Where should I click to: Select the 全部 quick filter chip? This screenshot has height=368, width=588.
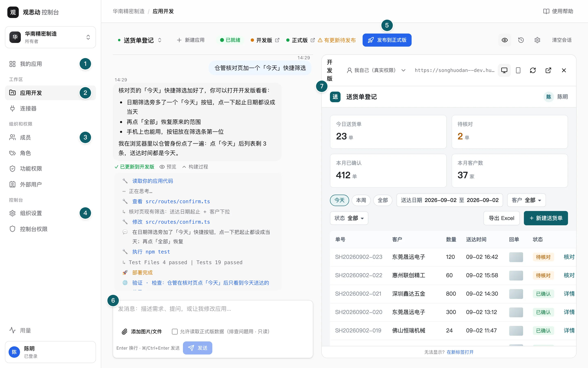[x=382, y=200]
